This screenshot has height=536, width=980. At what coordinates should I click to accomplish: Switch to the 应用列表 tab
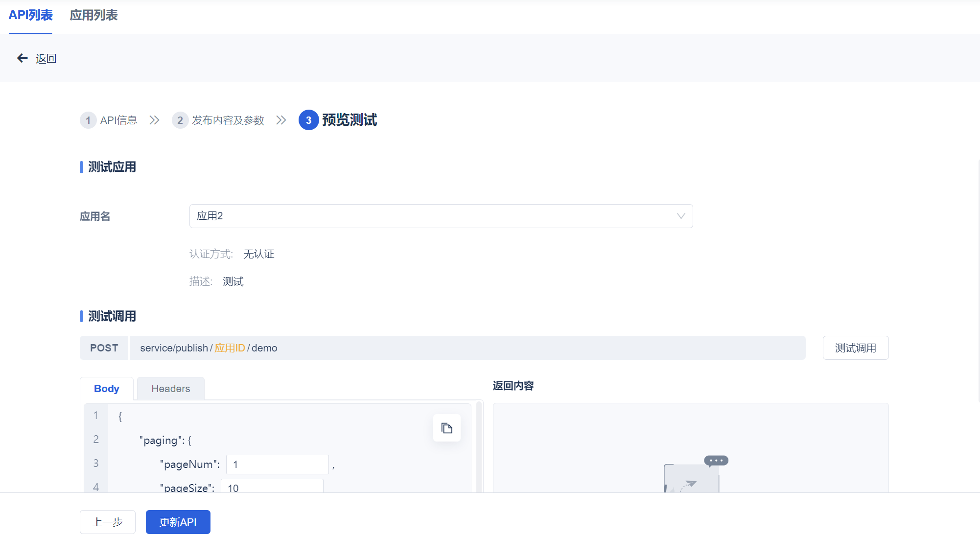point(93,16)
